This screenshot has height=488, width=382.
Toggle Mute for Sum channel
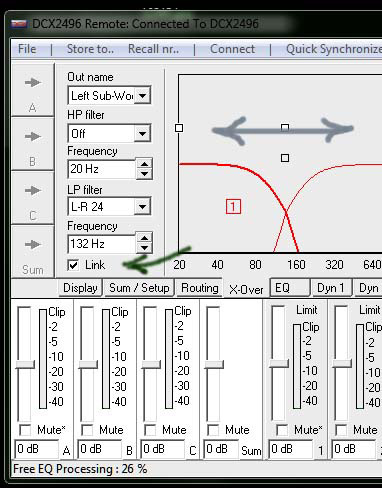click(213, 430)
